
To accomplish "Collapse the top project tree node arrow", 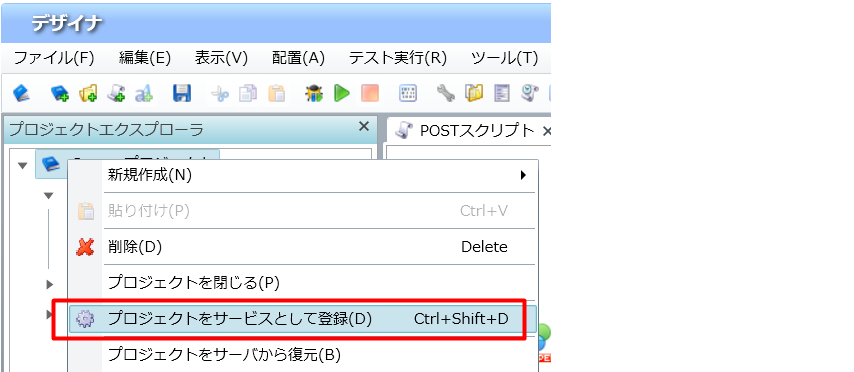I will point(22,165).
